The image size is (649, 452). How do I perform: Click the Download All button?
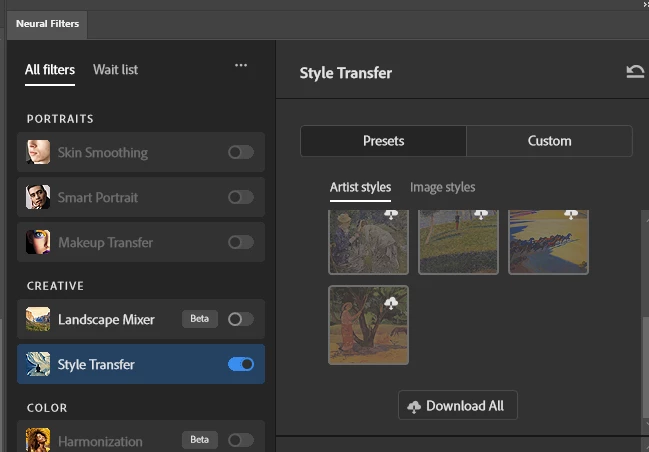[458, 405]
